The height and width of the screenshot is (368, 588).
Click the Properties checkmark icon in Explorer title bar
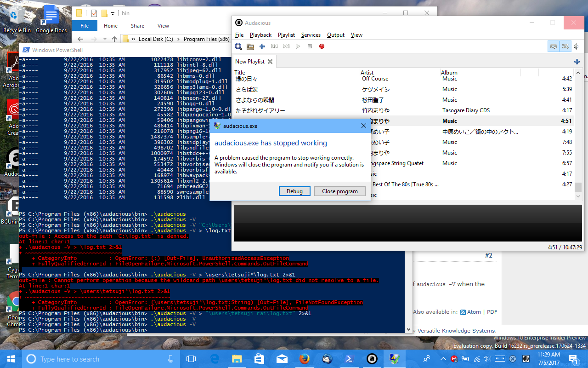94,13
